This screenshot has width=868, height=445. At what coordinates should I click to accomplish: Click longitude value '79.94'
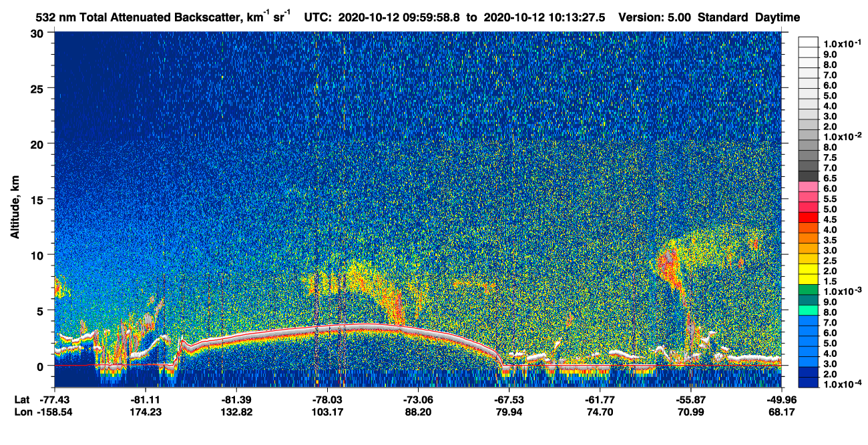[x=509, y=412]
